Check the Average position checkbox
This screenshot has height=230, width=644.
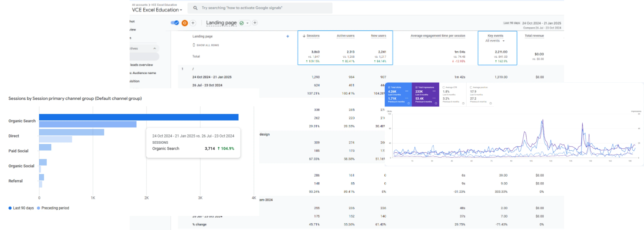point(471,88)
